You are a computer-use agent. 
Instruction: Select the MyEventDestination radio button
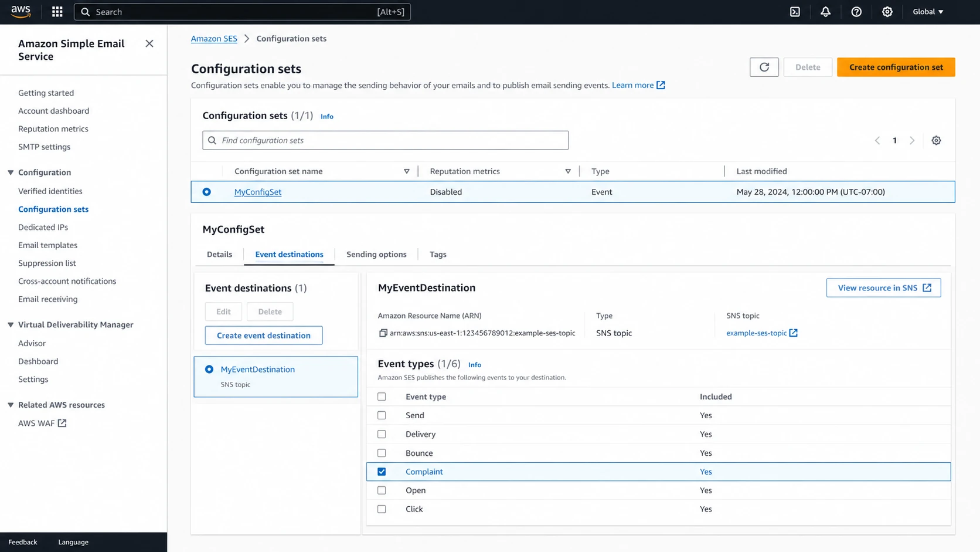click(209, 370)
